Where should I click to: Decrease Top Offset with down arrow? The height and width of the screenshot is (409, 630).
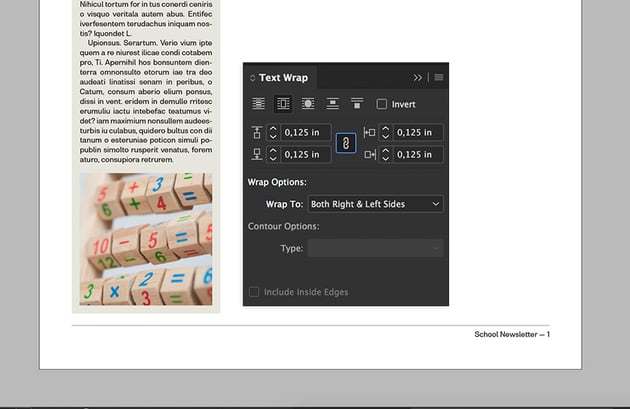pos(273,137)
